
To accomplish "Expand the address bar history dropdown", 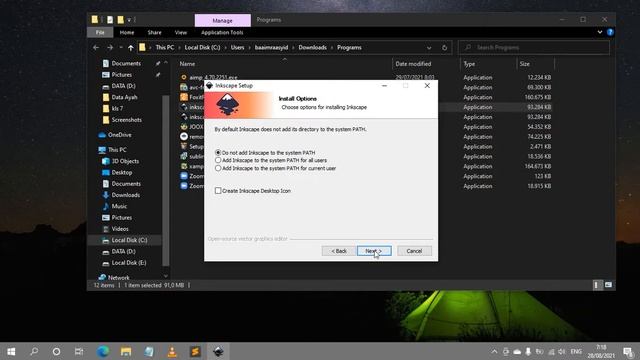I will [429, 48].
